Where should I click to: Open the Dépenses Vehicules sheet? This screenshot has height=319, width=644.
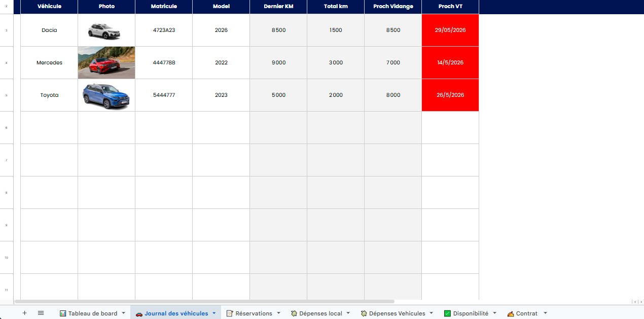tap(397, 313)
